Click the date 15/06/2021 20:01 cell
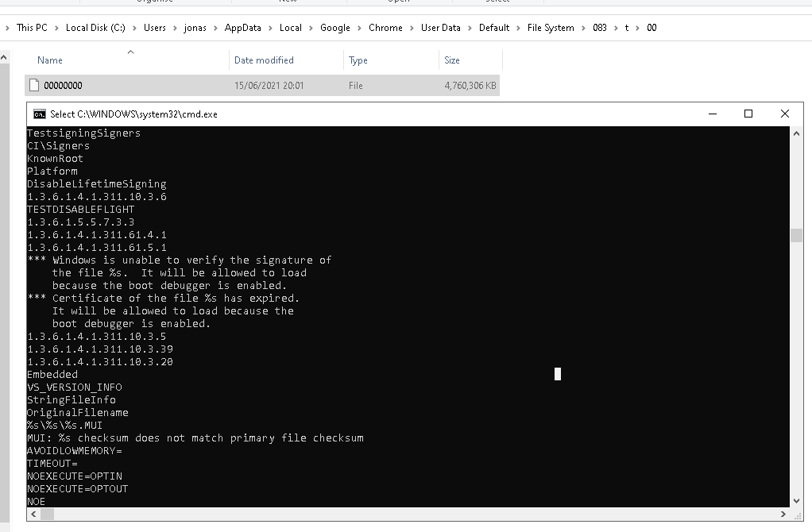Image resolution: width=812 pixels, height=532 pixels. 269,86
